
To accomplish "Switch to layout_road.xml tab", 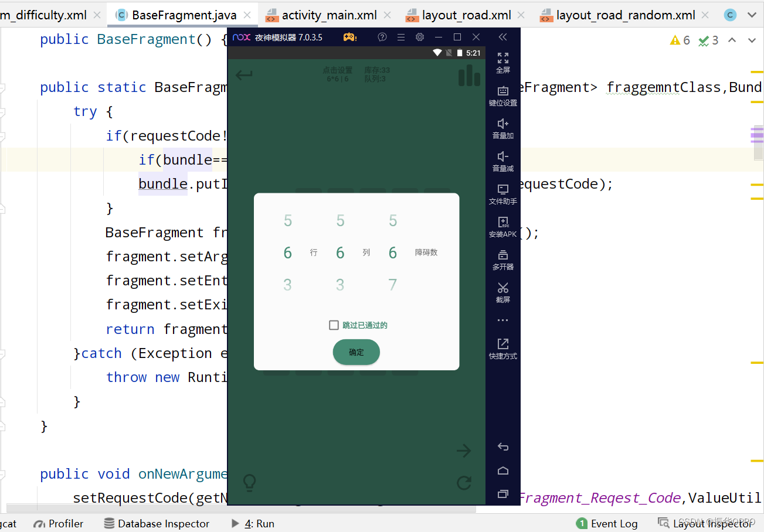I will [466, 15].
